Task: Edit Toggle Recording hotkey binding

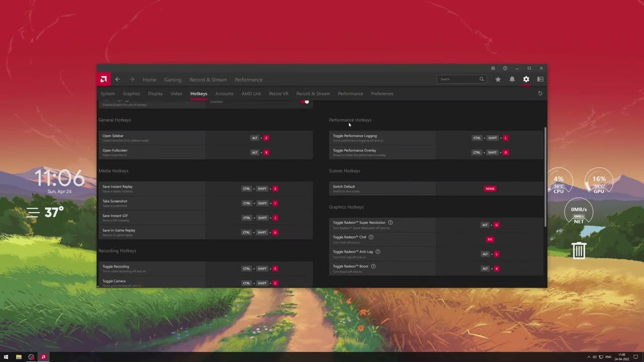Action: 260,268
